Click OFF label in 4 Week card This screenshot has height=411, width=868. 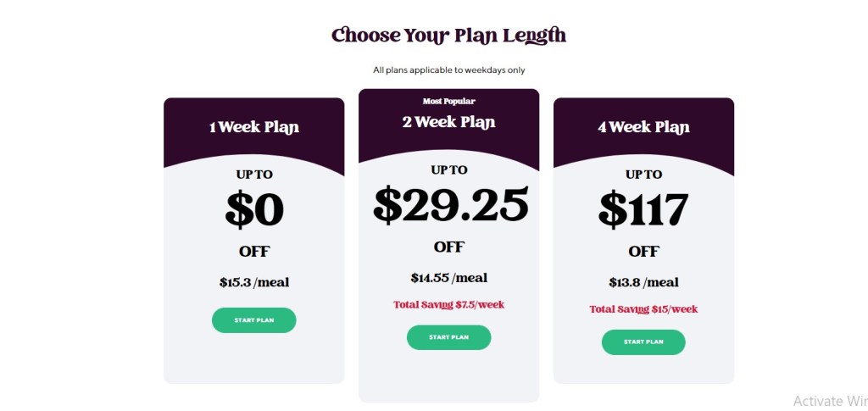click(643, 252)
